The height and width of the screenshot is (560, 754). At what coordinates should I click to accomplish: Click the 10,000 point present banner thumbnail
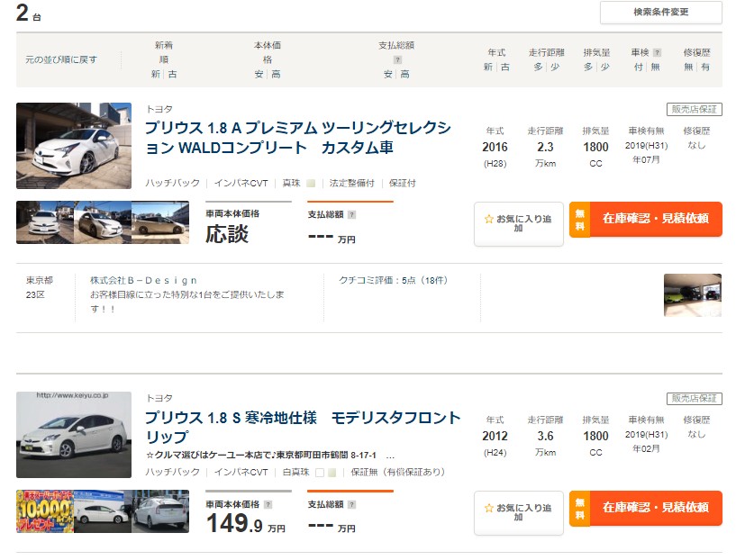[45, 511]
